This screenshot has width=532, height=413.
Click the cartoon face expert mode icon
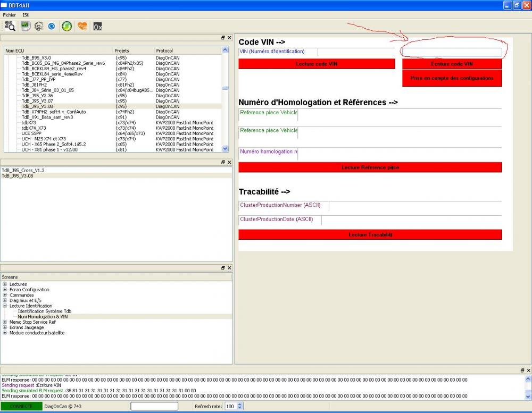[39, 26]
